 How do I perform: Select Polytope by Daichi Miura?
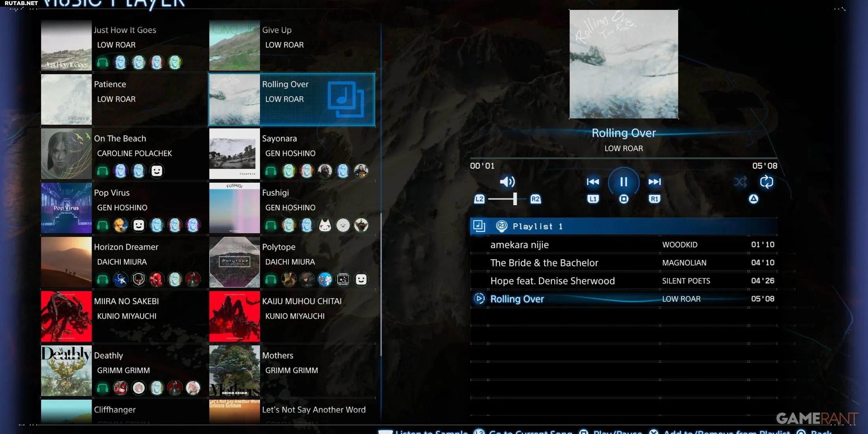292,262
